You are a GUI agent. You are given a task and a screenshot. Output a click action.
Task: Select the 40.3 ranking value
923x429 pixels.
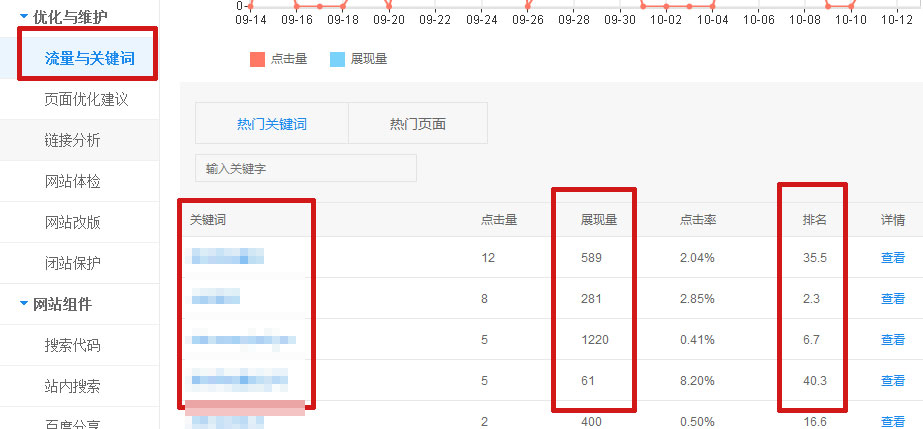pos(815,381)
